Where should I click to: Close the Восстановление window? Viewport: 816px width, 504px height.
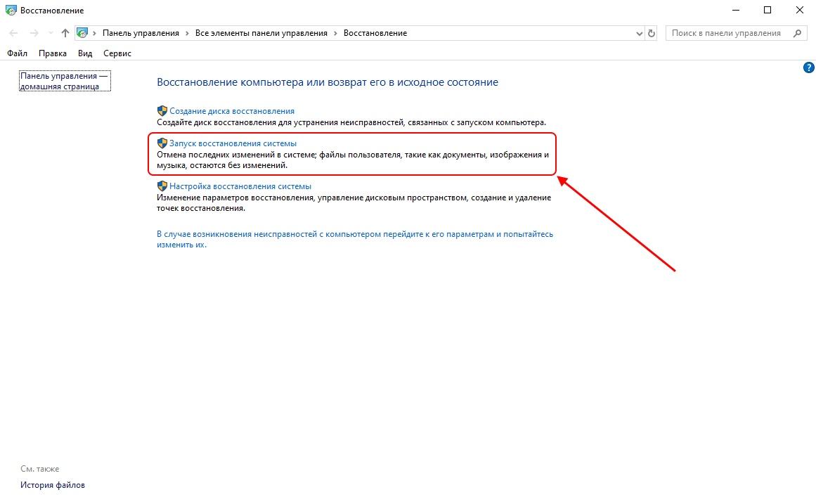[x=799, y=10]
